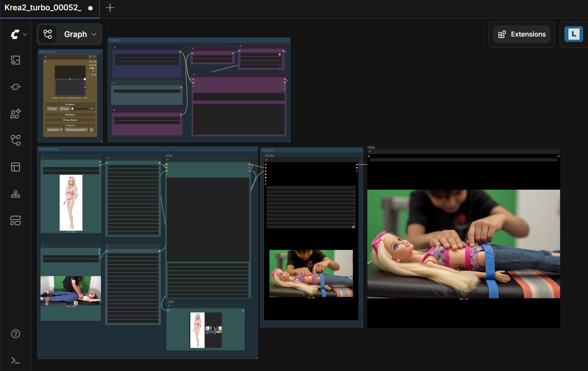
Task: Open the workflows sidebar panel
Action: tap(16, 141)
